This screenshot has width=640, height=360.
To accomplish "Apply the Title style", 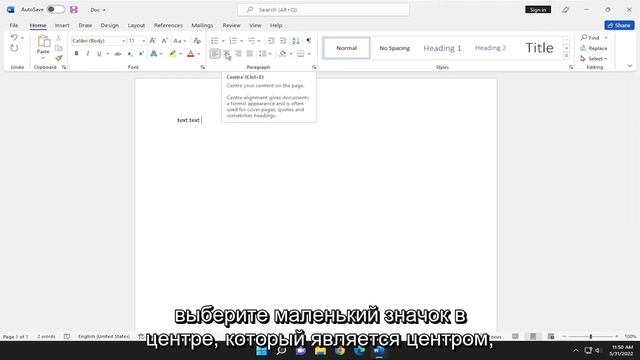I will coord(539,48).
